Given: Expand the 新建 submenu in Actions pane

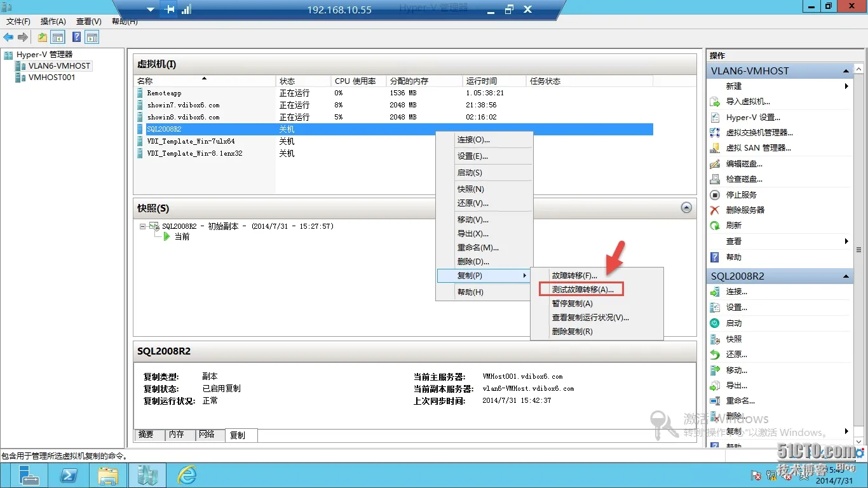Looking at the screenshot, I should 846,86.
